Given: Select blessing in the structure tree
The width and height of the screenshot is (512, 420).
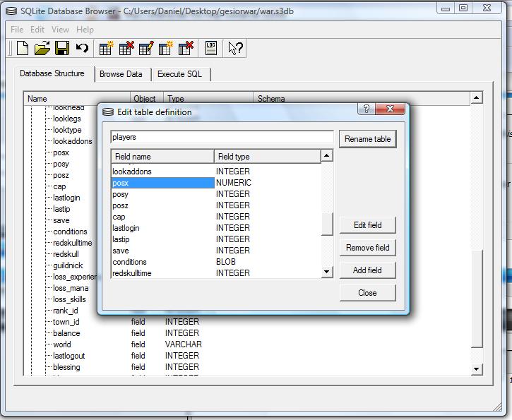Looking at the screenshot, I should [x=66, y=367].
